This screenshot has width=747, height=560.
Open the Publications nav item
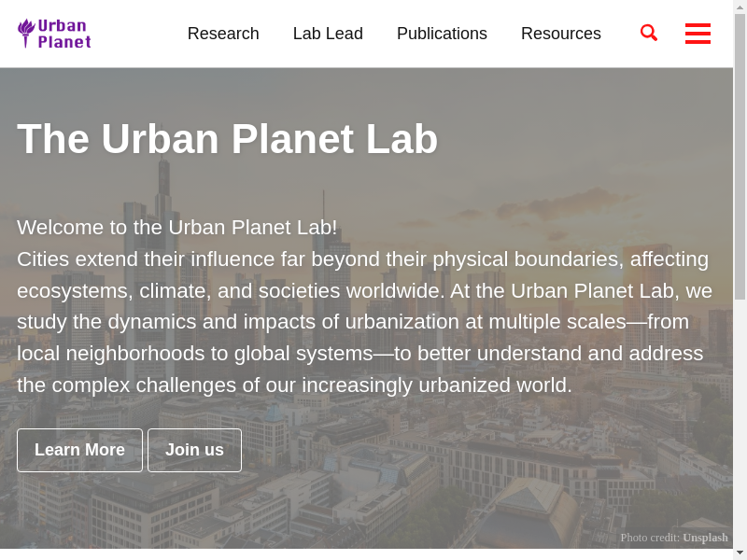pyautogui.click(x=442, y=34)
